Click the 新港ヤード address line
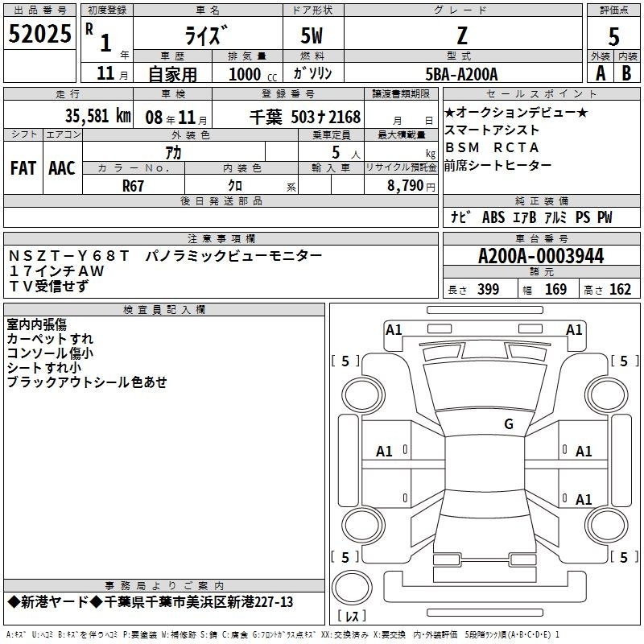The height and width of the screenshot is (644, 644). (151, 602)
